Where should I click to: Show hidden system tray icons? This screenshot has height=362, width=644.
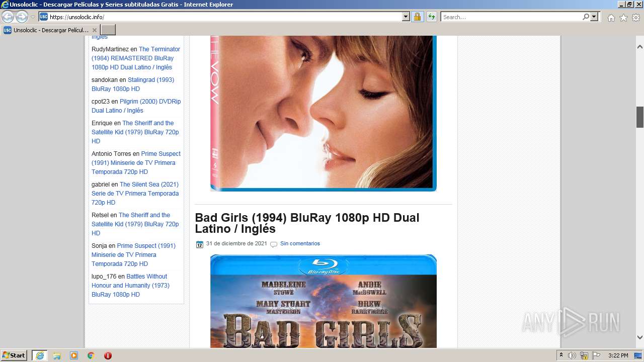(x=561, y=355)
